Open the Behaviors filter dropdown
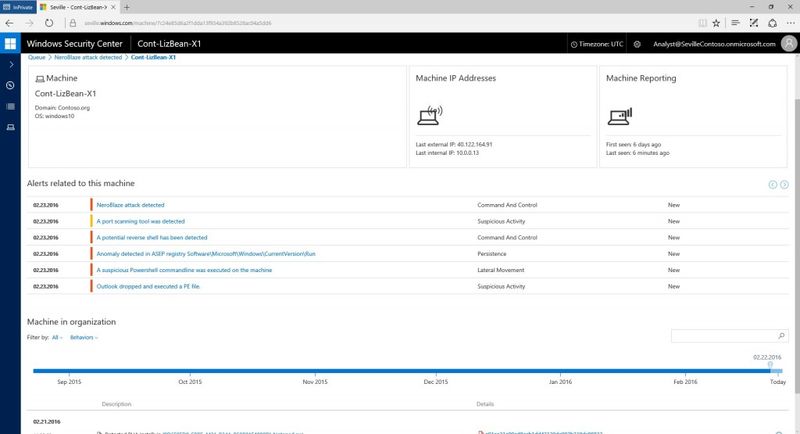Viewport: 800px width, 434px height. coord(84,337)
